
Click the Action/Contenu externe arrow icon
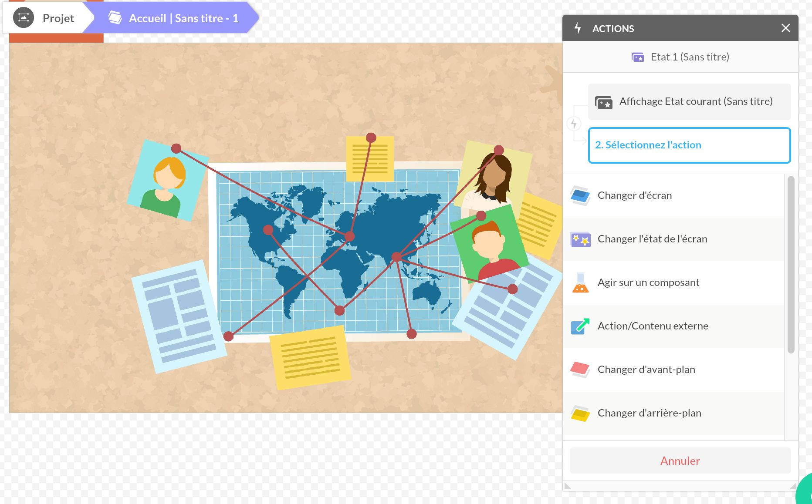point(580,326)
